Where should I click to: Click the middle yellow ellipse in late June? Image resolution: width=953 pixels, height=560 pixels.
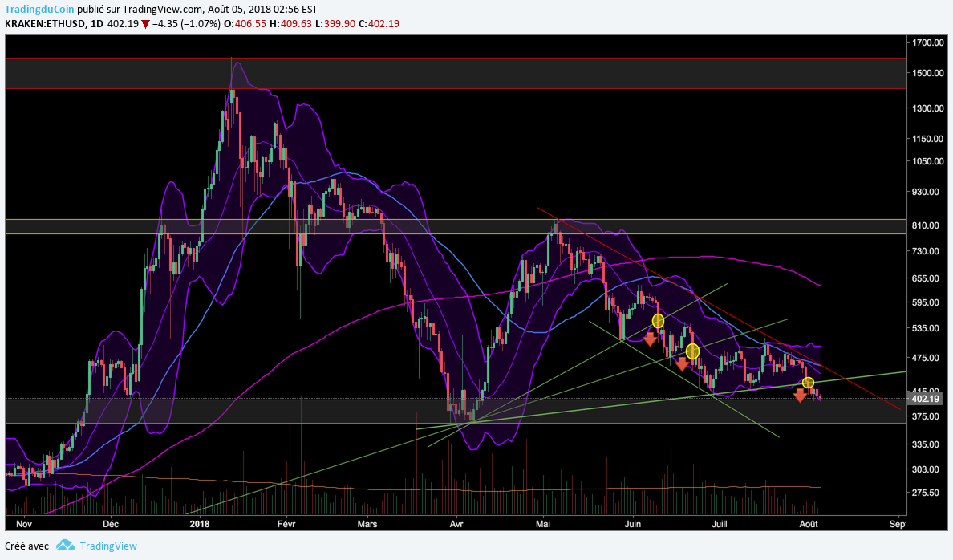692,351
